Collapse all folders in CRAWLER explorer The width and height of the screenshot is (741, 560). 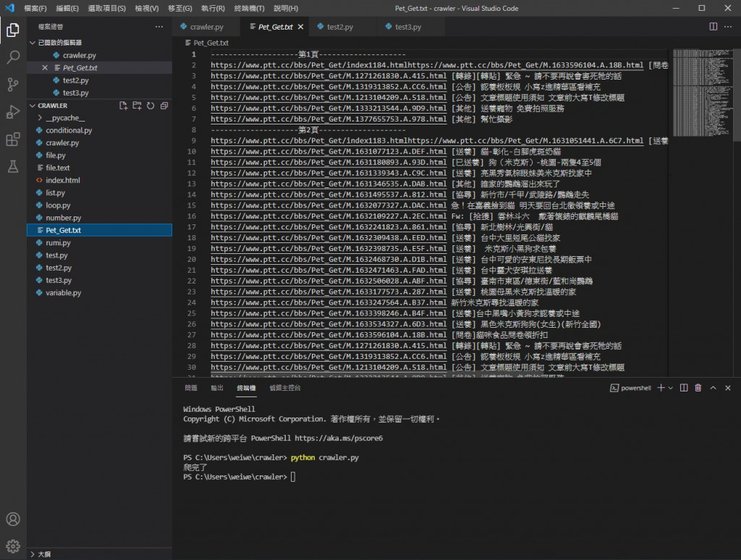164,106
